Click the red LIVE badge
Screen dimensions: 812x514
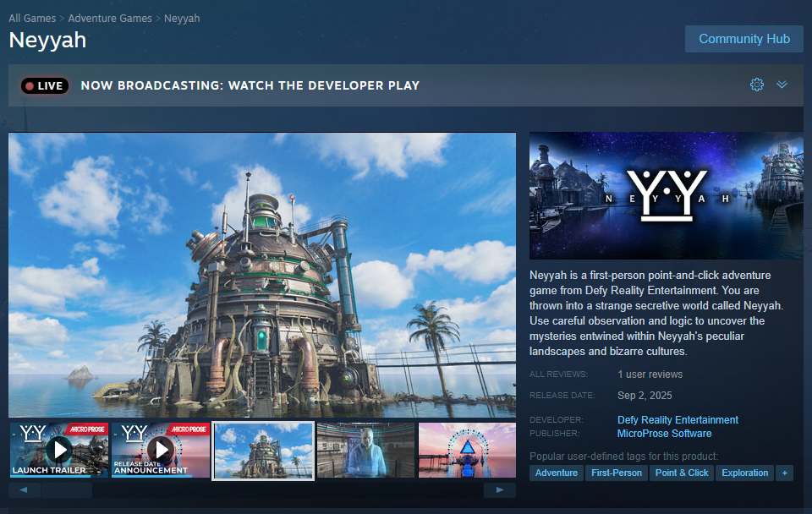pyautogui.click(x=45, y=86)
